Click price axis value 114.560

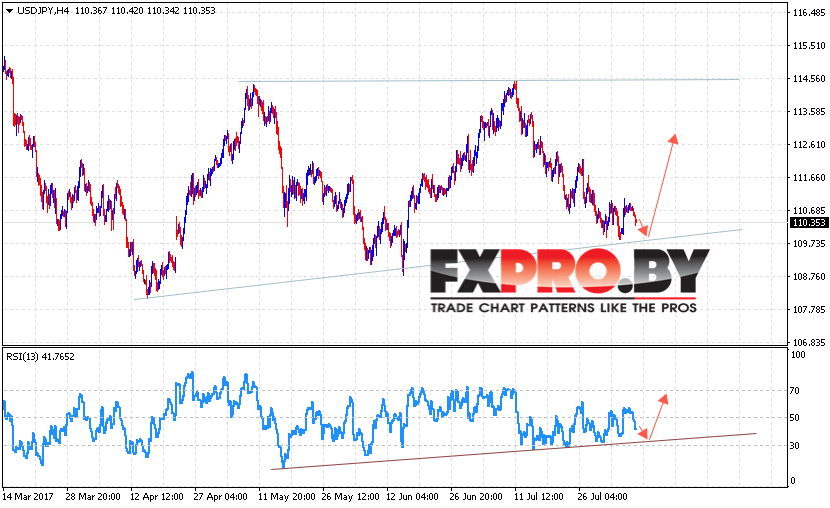[809, 79]
